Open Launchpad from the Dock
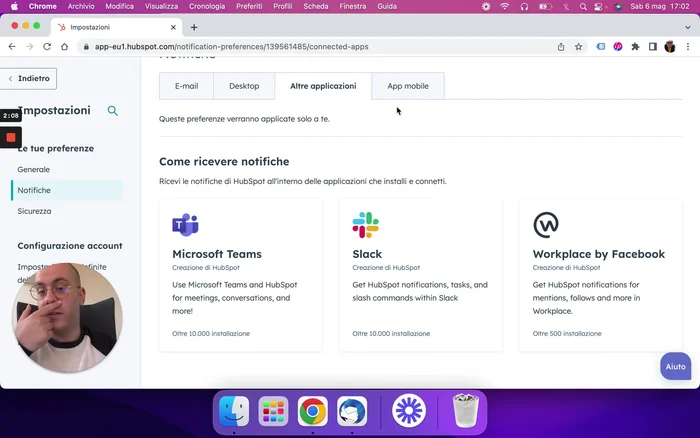The image size is (700, 438). pos(273,411)
